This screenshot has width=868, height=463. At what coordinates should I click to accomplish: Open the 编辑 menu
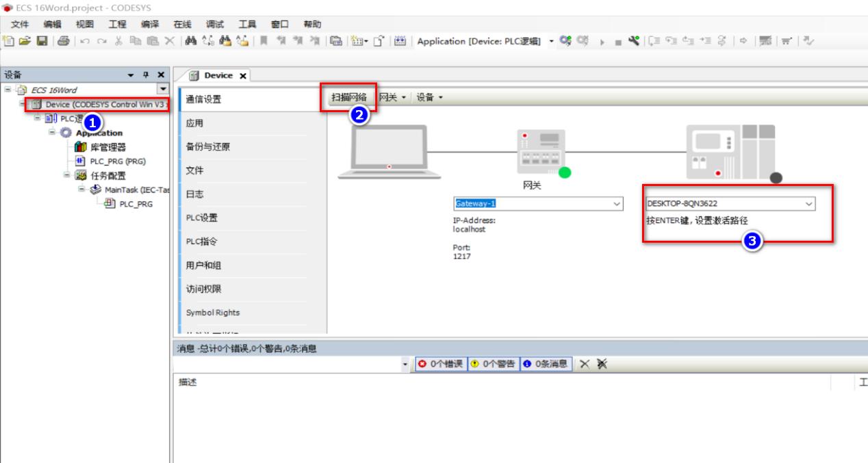tap(53, 24)
